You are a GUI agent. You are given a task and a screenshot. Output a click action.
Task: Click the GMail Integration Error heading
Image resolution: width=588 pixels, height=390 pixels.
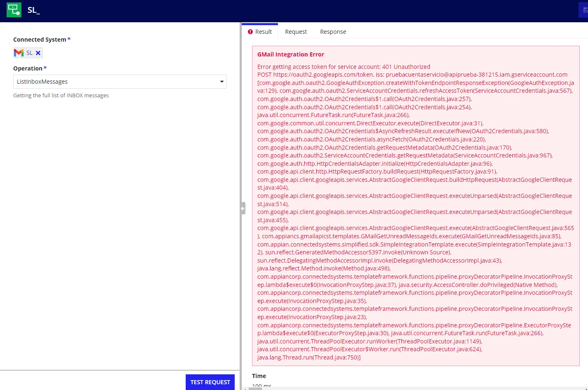(x=291, y=54)
